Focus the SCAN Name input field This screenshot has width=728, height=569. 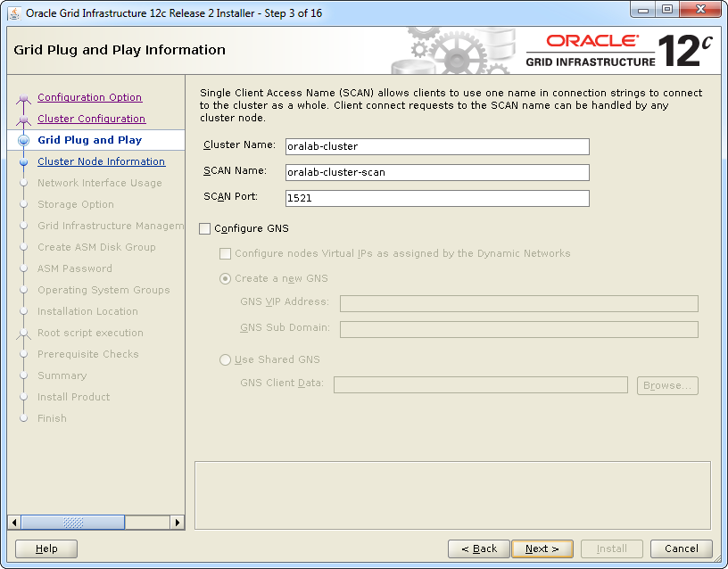[x=437, y=172]
